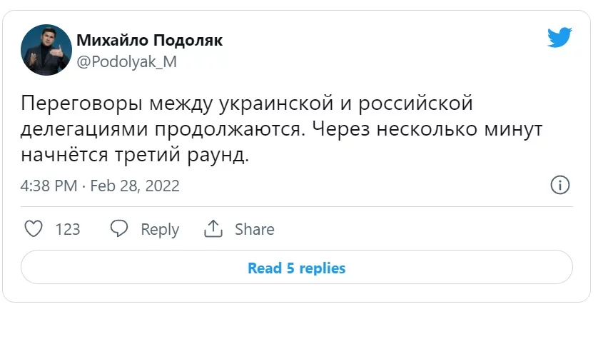Click the 4:38 PM time in the timestamp
Image resolution: width=603 pixels, height=364 pixels.
coord(49,186)
